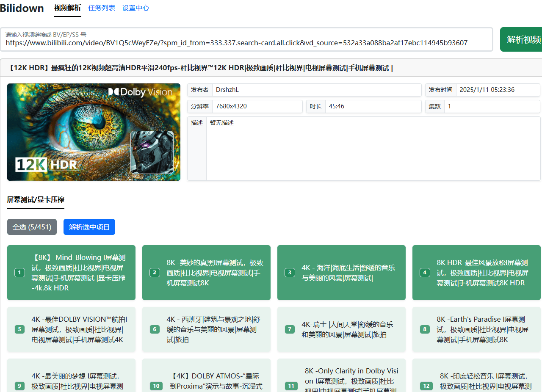
Task: Open the 设置中心 page
Action: 135,8
